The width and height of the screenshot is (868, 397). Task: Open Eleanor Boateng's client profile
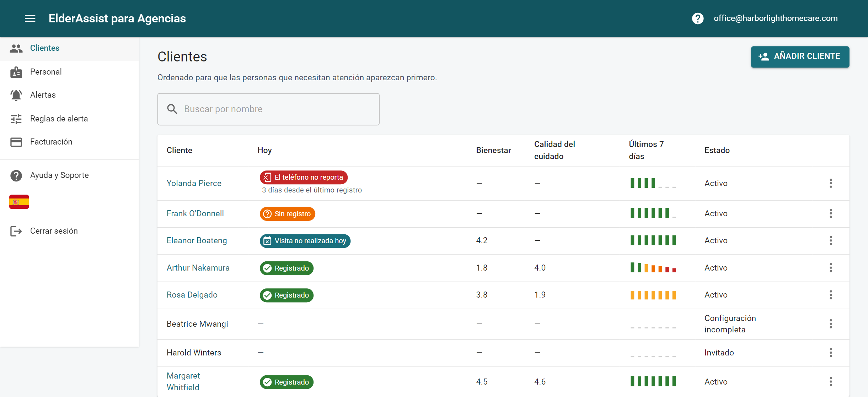(x=197, y=240)
